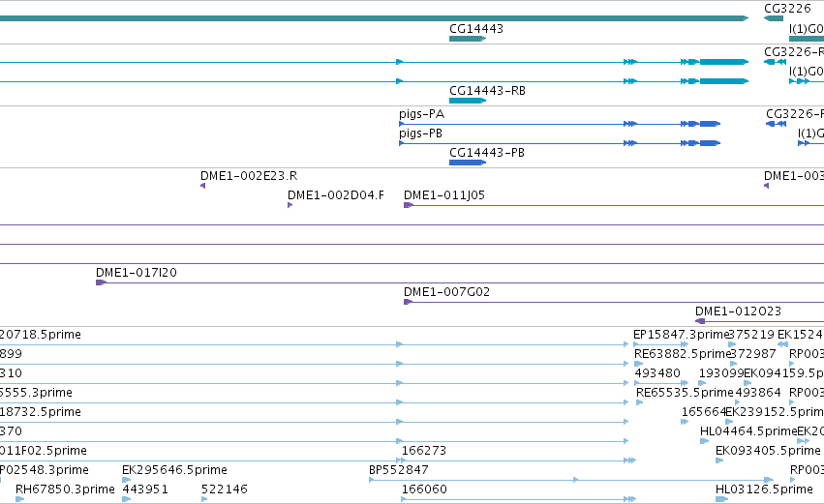Screen dimensions: 824x504
Task: Click thick exon of the second cyan transcript
Action: point(723,81)
